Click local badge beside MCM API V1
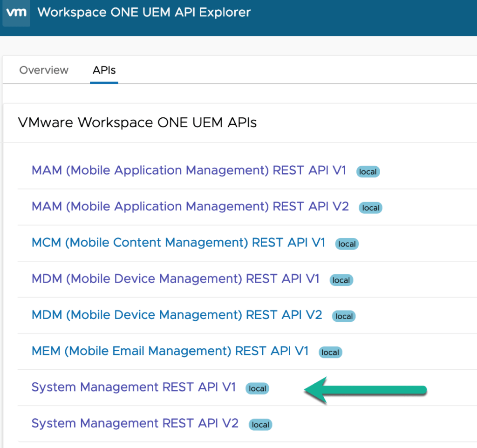Screen dimensions: 477x448 click(347, 244)
